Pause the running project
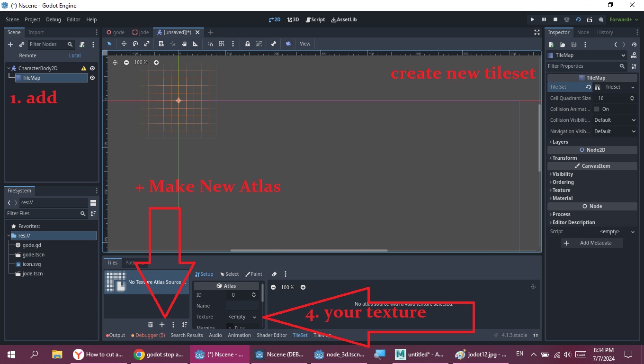 (x=544, y=19)
